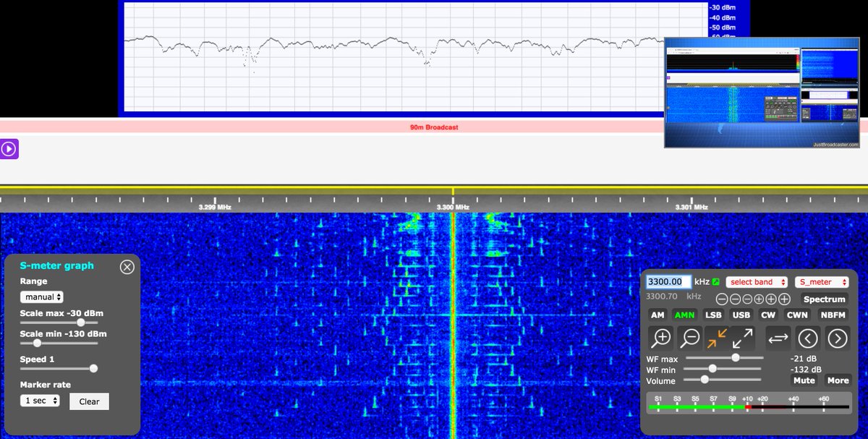
Task: Page waterfall left with circled left arrow
Action: coord(808,338)
